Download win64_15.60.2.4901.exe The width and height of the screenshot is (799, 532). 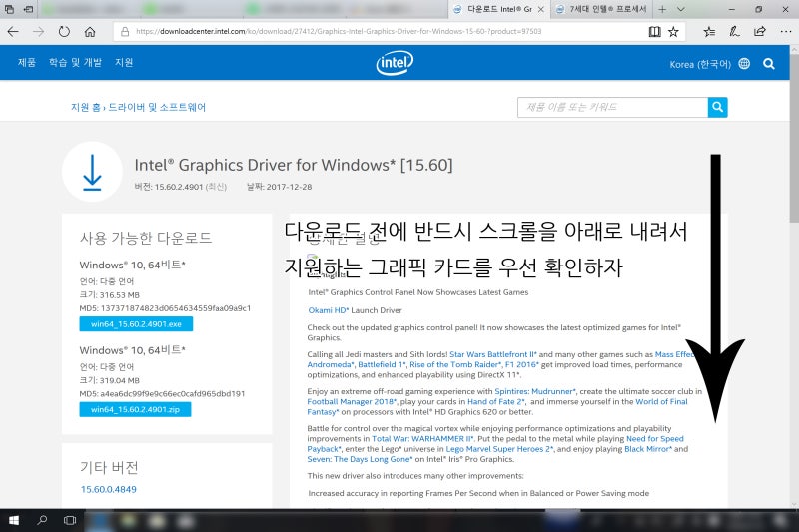tap(136, 323)
